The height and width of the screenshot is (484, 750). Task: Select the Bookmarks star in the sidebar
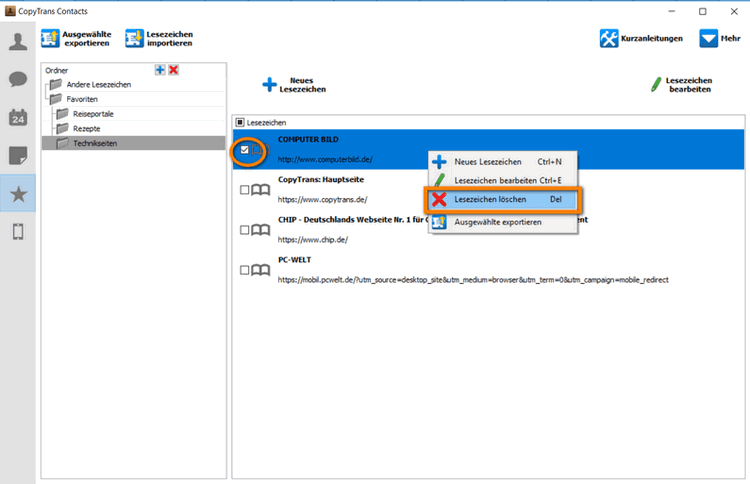click(18, 194)
